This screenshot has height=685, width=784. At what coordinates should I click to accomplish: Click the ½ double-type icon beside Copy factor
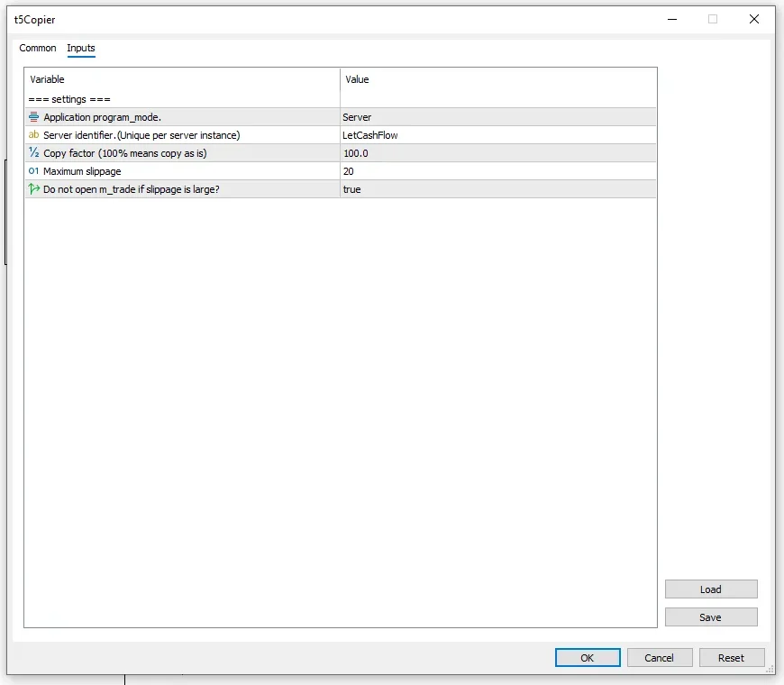click(x=33, y=152)
